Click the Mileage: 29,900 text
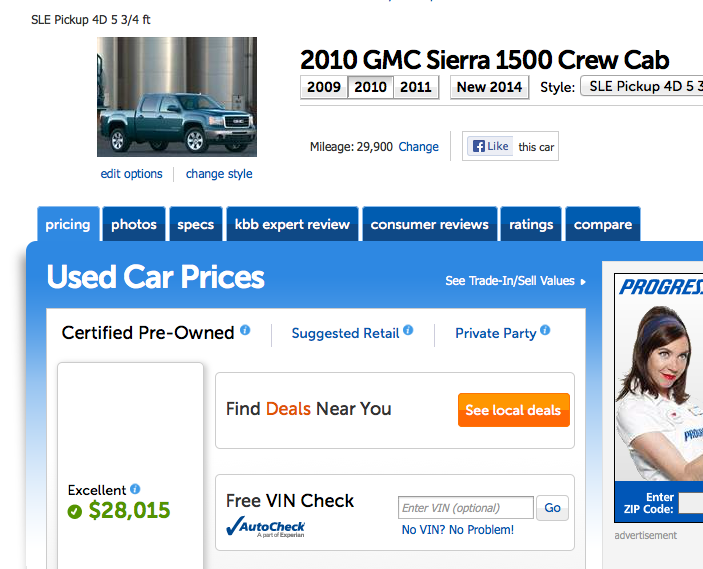Screen dimensions: 703x569 351,147
